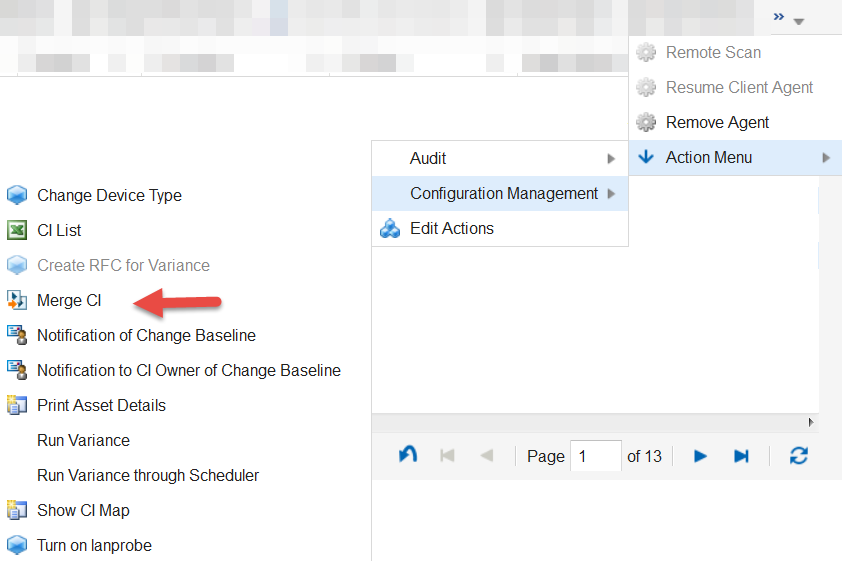
Task: Open the top-right double-chevron overflow dropdown
Action: [x=787, y=18]
